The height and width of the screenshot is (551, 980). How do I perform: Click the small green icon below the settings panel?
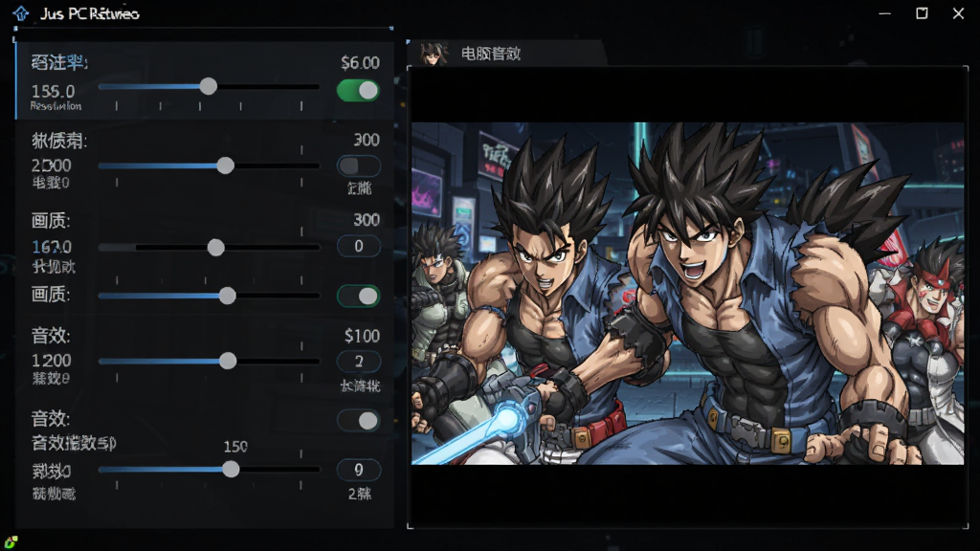pos(11,541)
